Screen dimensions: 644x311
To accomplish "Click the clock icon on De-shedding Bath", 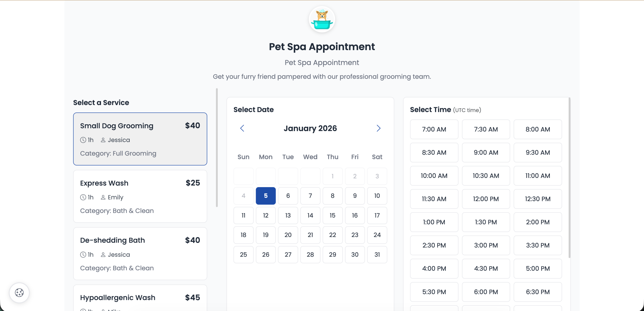I will click(x=83, y=255).
